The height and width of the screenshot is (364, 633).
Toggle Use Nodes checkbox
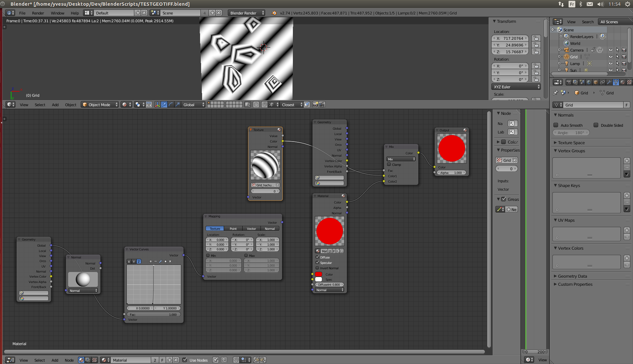[185, 360]
